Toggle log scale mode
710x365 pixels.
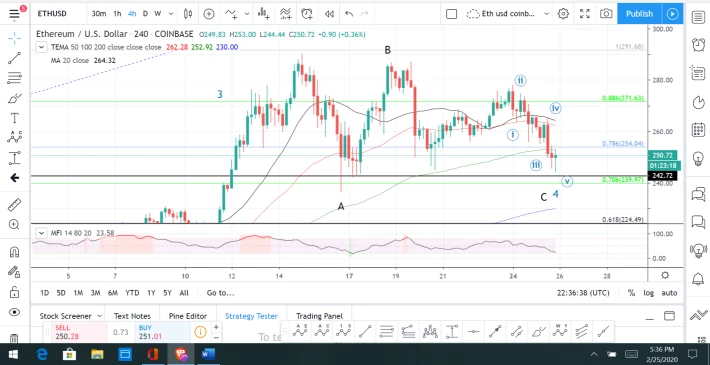pyautogui.click(x=649, y=293)
